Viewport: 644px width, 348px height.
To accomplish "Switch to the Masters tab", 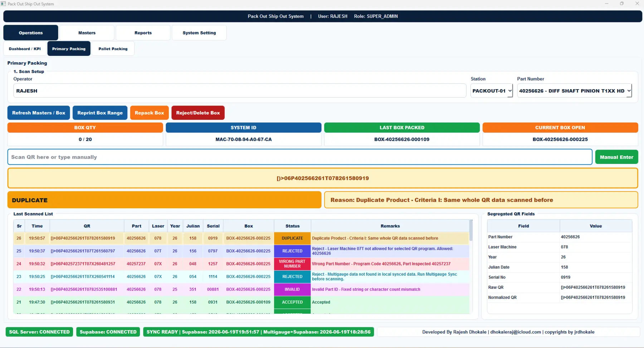I will (87, 33).
